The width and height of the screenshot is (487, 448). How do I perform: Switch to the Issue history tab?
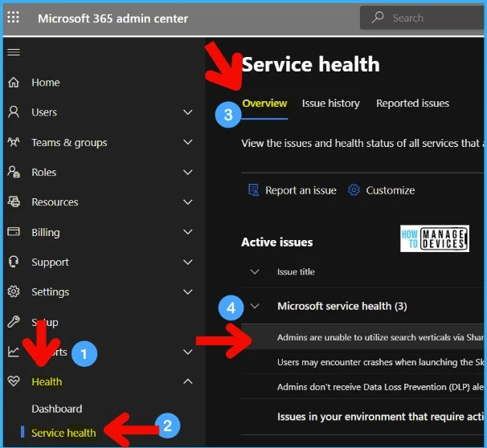(x=331, y=104)
